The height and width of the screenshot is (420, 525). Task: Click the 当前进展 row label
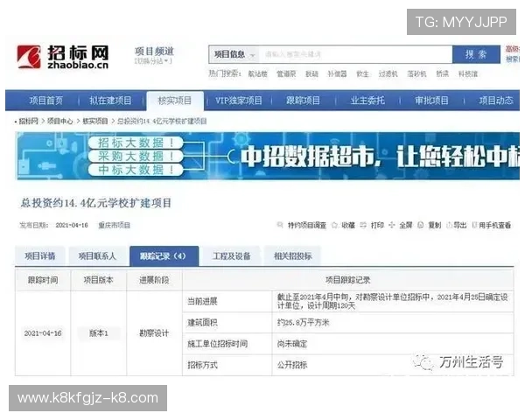point(202,301)
